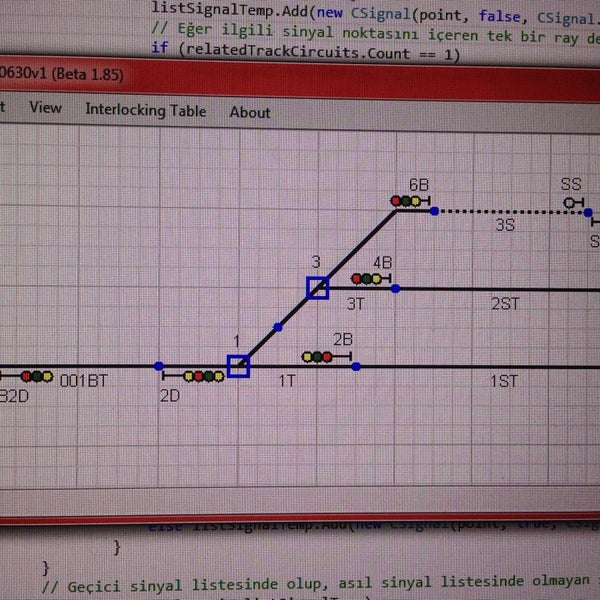
Task: Click the blue node at the SS signal
Action: [x=588, y=212]
